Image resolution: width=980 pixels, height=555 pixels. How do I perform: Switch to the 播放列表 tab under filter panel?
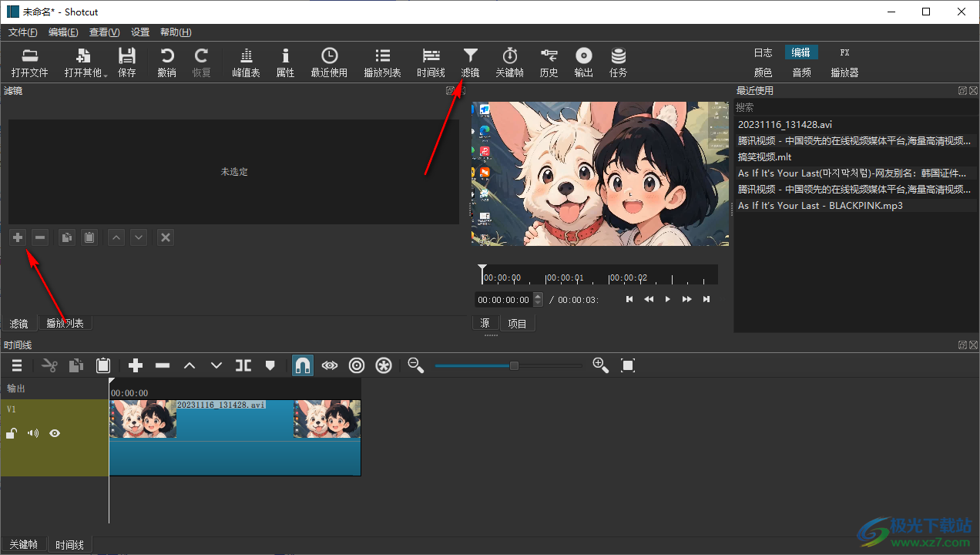(65, 324)
